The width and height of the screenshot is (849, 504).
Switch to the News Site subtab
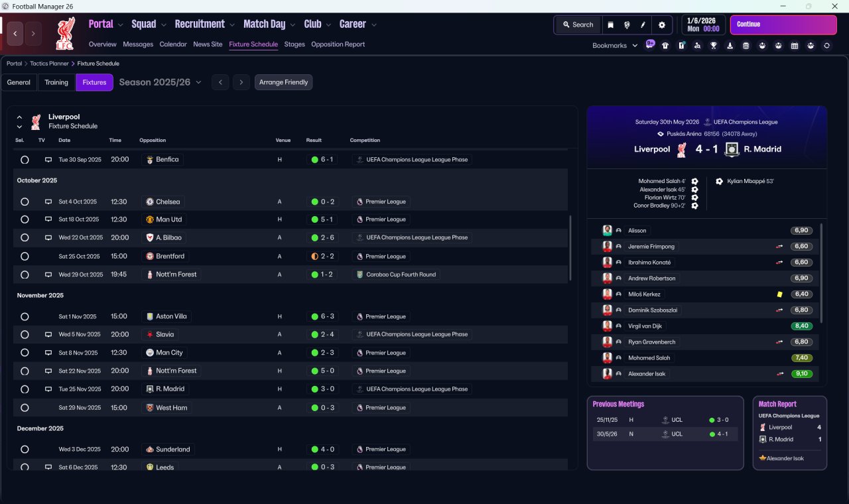(x=208, y=44)
